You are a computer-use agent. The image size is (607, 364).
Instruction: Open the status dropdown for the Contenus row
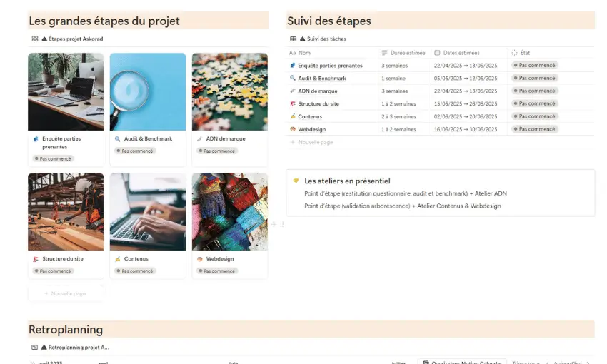535,116
